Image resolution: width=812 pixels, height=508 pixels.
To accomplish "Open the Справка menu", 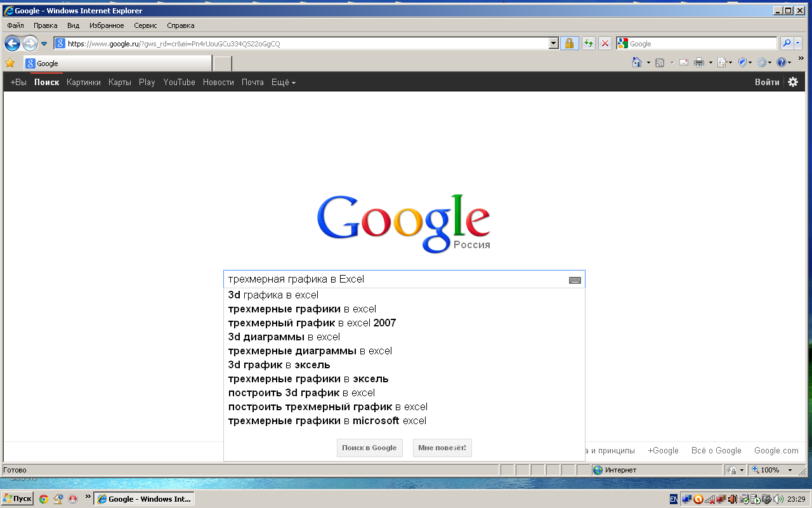I will pos(181,25).
